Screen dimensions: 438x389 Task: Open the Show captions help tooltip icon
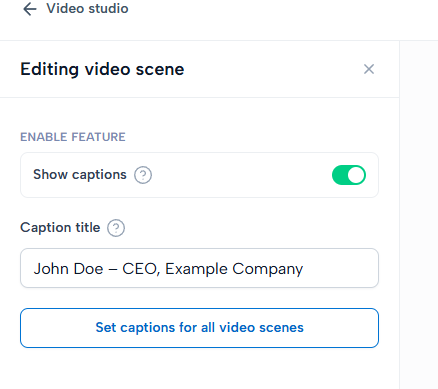pos(143,175)
